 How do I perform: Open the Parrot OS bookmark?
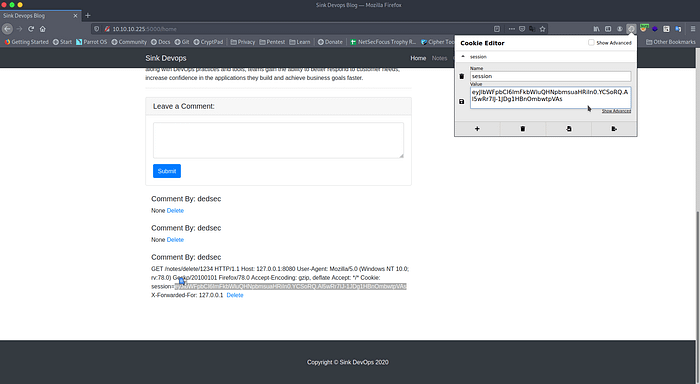coord(92,42)
